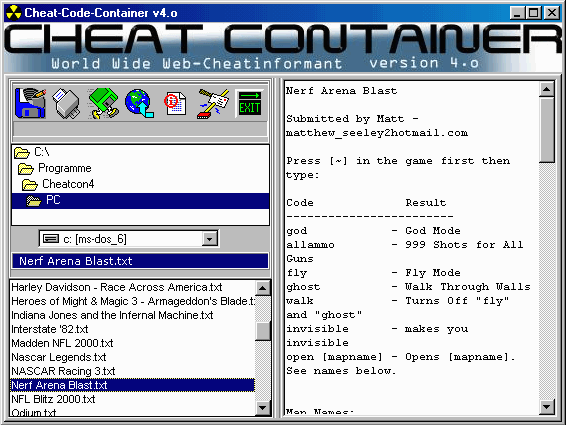Select the C:\ folder

point(140,152)
